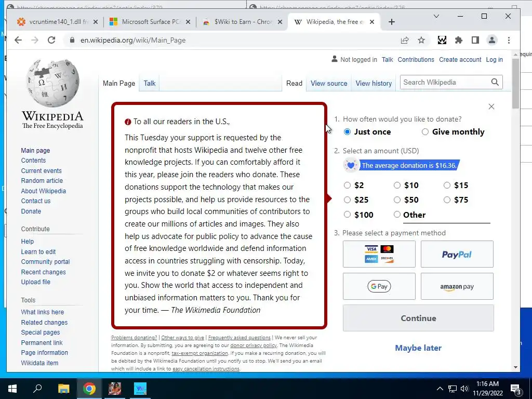532x399 pixels.
Task: Open Chrome three-dot menu
Action: click(509, 41)
